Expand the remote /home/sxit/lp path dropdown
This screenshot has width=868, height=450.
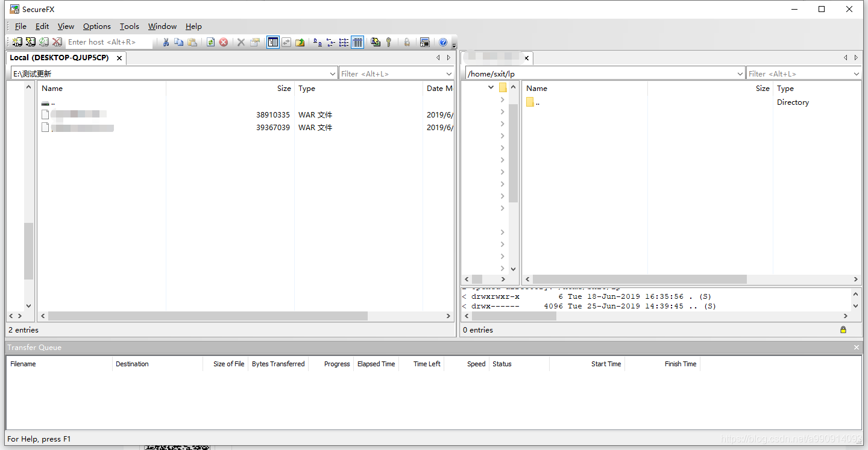coord(740,73)
